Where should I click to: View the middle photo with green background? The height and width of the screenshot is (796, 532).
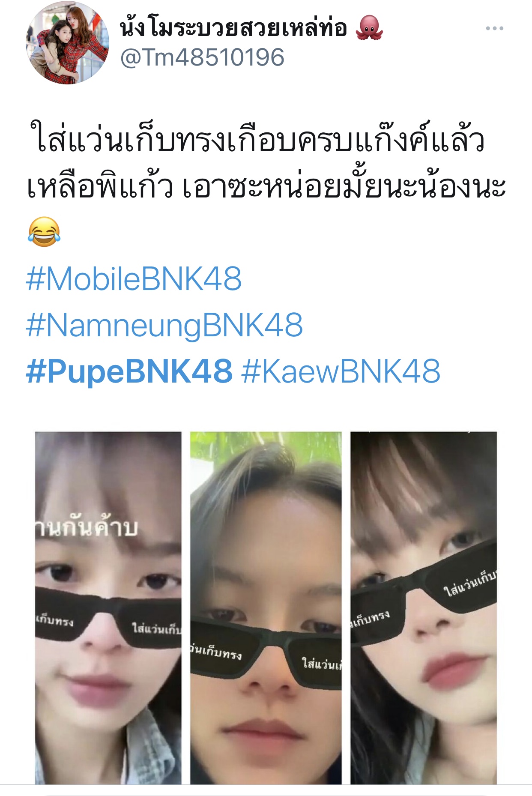pos(266,608)
